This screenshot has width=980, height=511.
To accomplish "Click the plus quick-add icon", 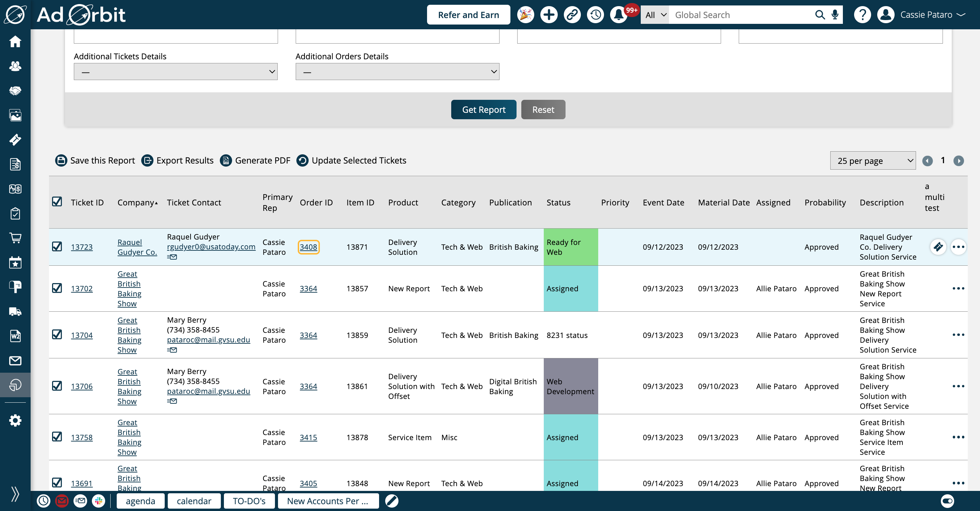I will coord(549,15).
